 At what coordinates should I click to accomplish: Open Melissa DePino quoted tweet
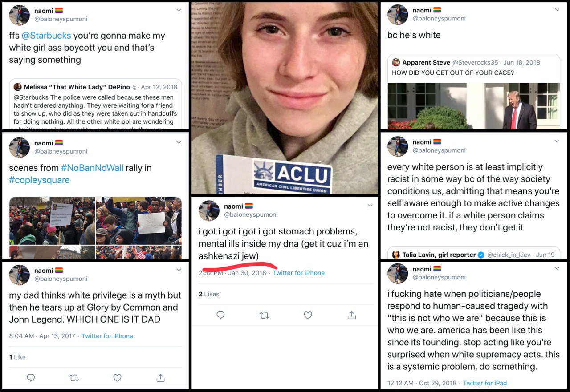click(x=95, y=105)
